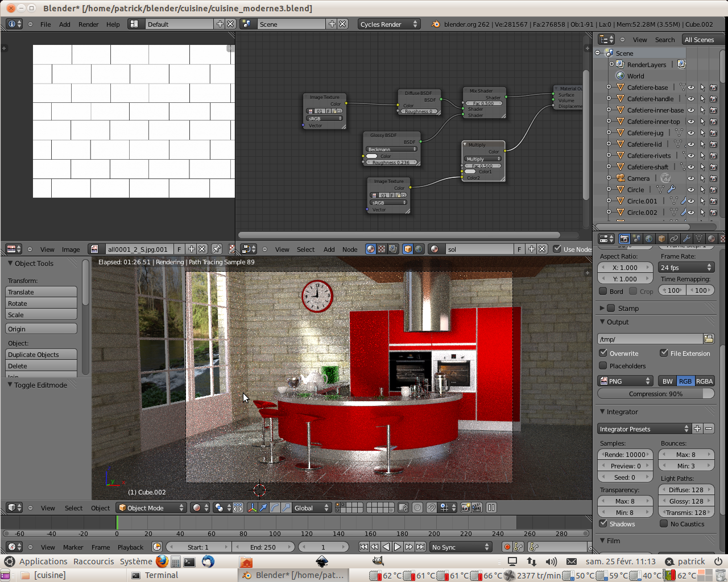Screen dimensions: 728x582
Task: Hide Cafetiere-handle with its eye icon
Action: 691,99
